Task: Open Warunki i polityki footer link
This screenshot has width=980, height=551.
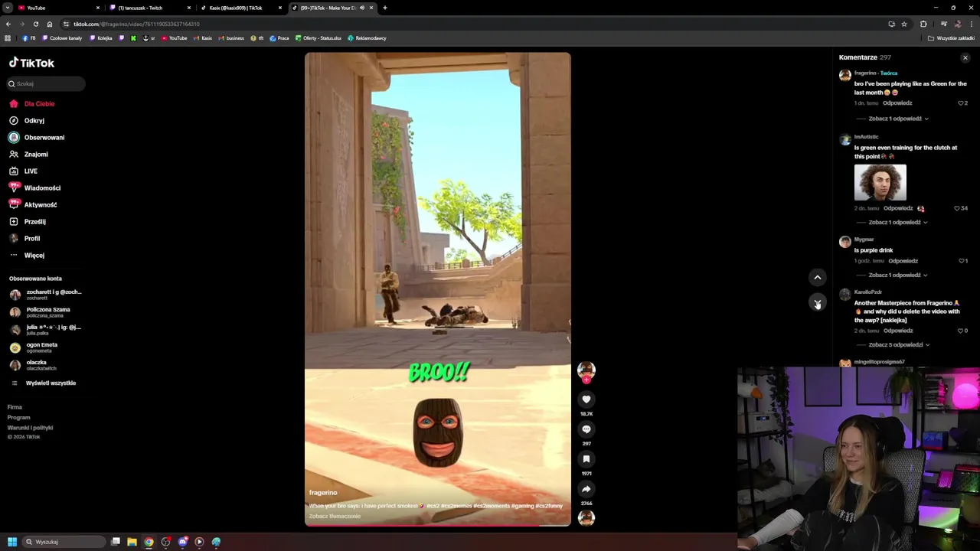Action: (x=30, y=428)
